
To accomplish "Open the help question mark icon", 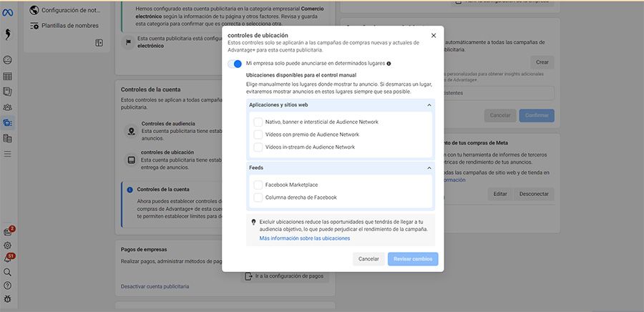I will 7,286.
